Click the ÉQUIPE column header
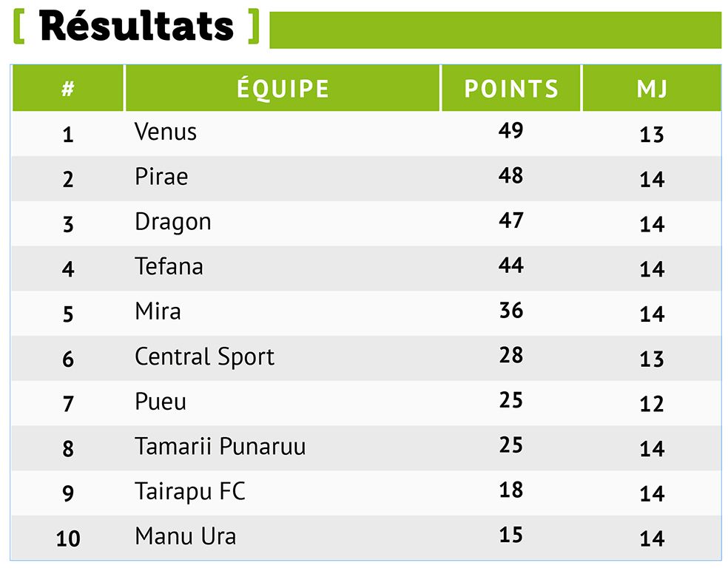The height and width of the screenshot is (571, 728). (x=283, y=89)
